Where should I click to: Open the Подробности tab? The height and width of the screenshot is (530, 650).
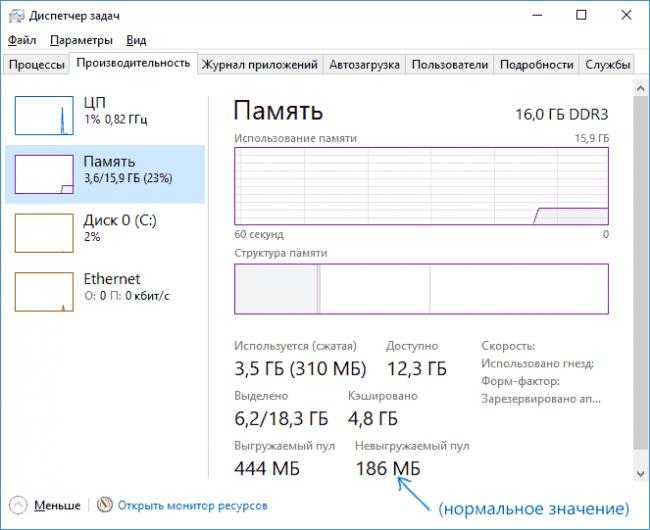[x=537, y=64]
